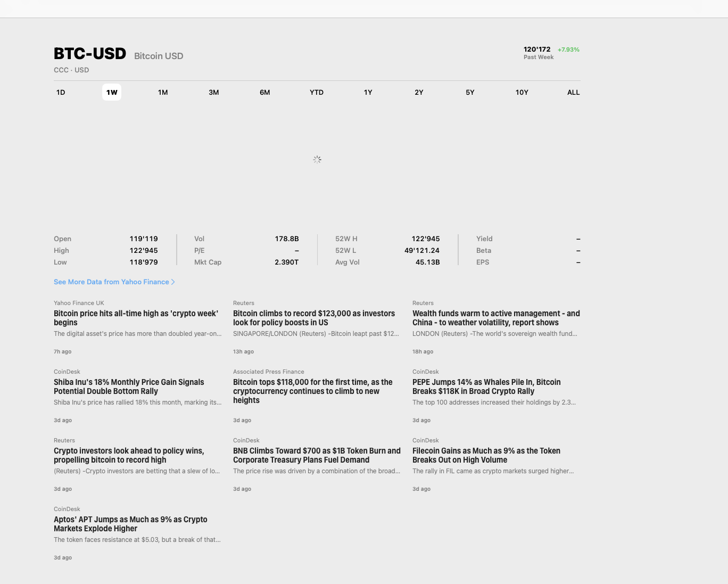Switch to the 2Y range
The image size is (728, 584).
[x=419, y=92]
